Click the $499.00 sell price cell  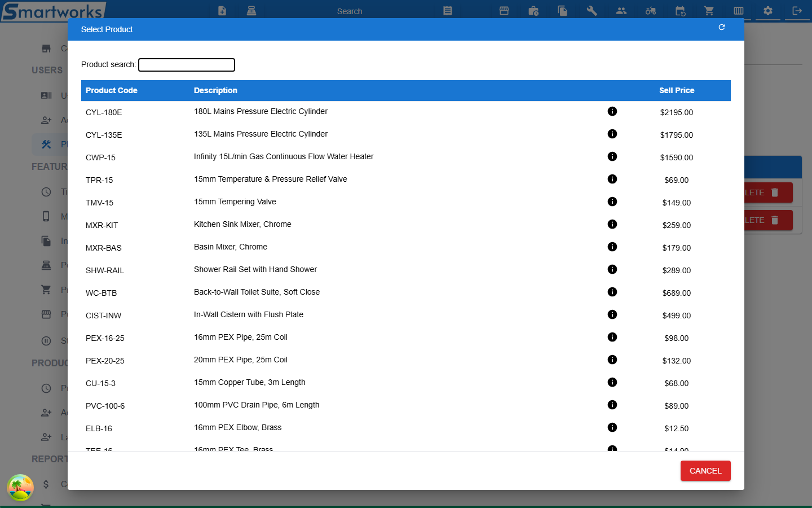click(x=677, y=316)
